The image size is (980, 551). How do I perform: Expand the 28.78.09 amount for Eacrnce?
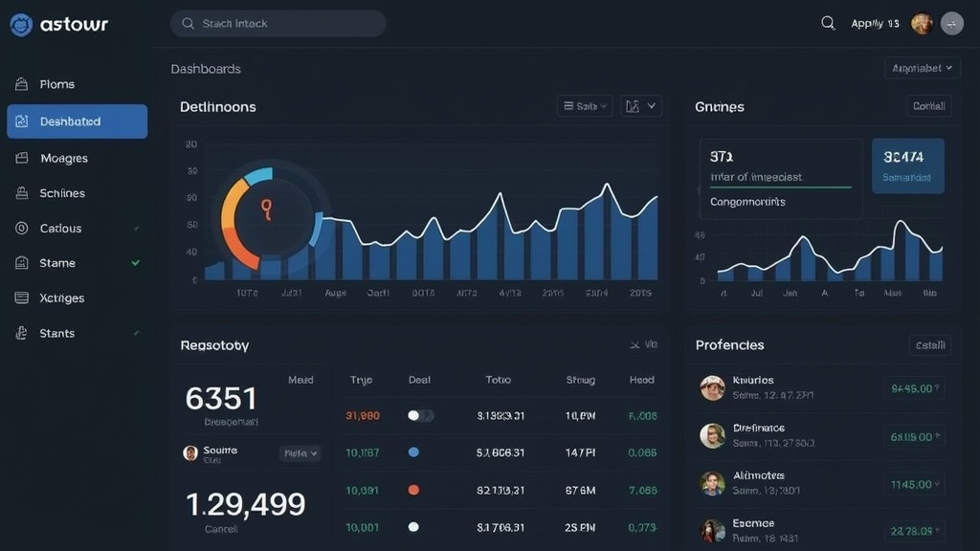(914, 531)
